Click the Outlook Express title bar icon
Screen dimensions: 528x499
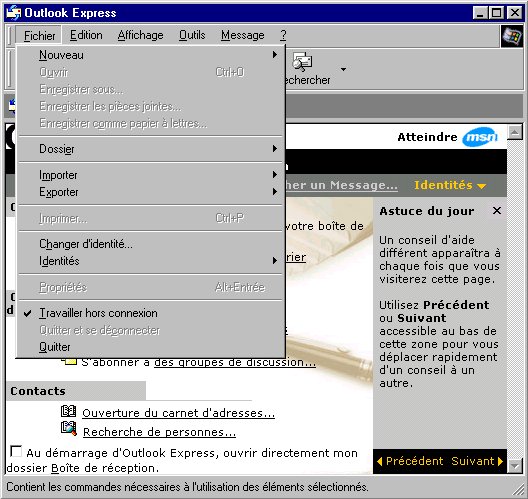click(x=14, y=13)
